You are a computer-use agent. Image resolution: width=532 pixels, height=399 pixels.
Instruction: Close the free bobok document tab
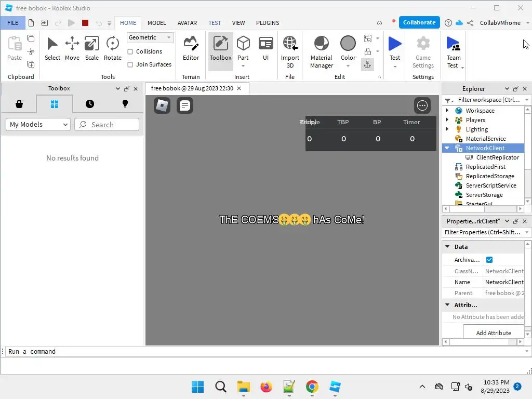click(239, 88)
